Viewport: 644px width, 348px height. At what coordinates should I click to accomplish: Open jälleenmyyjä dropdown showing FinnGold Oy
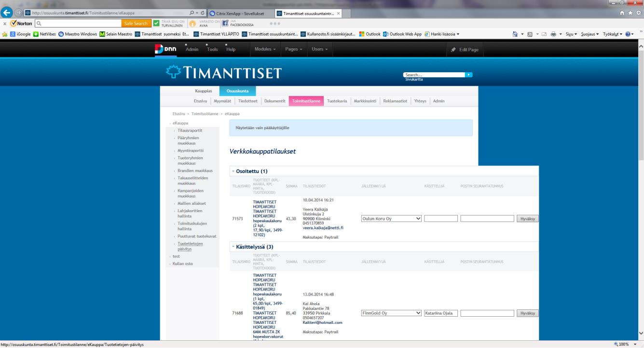coord(391,313)
